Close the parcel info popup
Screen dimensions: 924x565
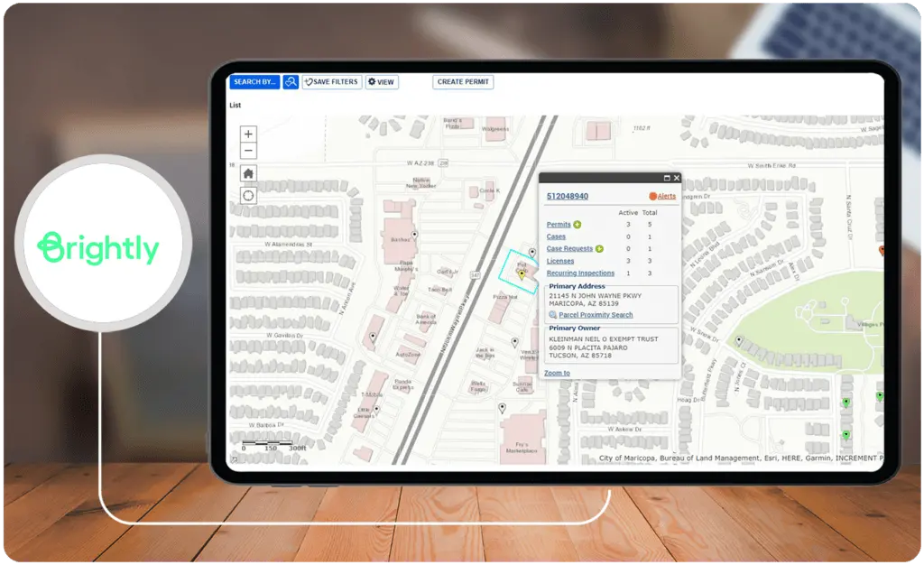tap(677, 178)
